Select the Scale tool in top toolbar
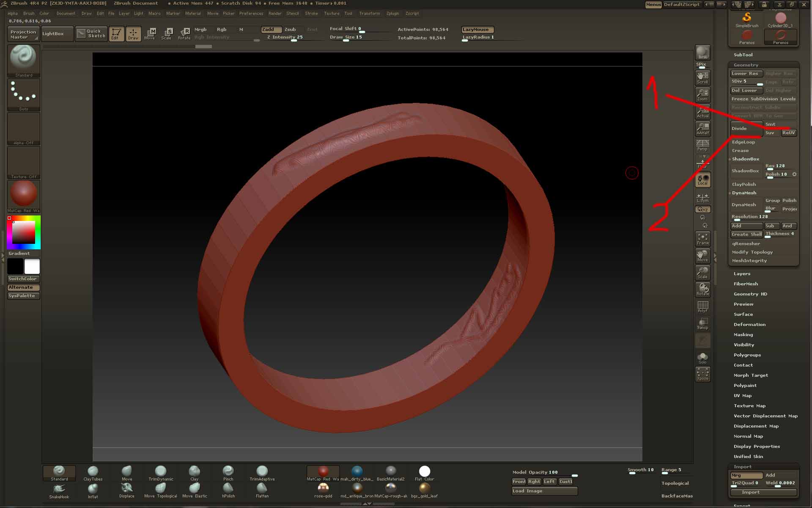This screenshot has width=812, height=508. tap(167, 33)
